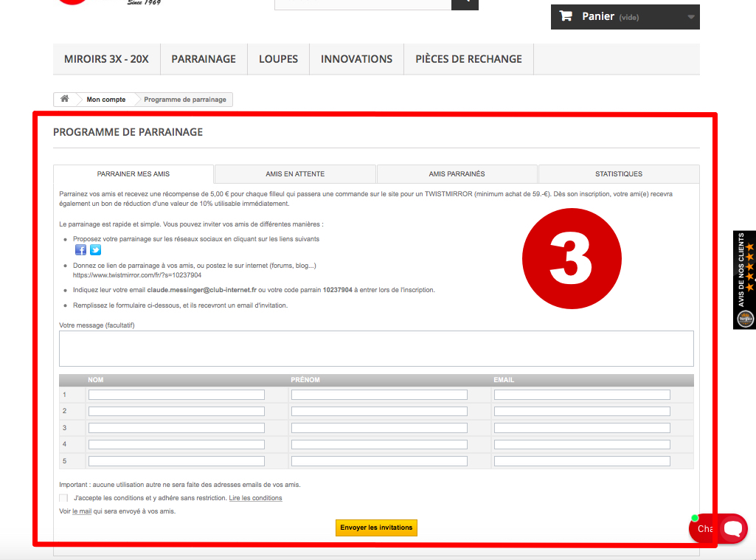
Task: Click the Prénom field in row 3
Action: [x=379, y=428]
